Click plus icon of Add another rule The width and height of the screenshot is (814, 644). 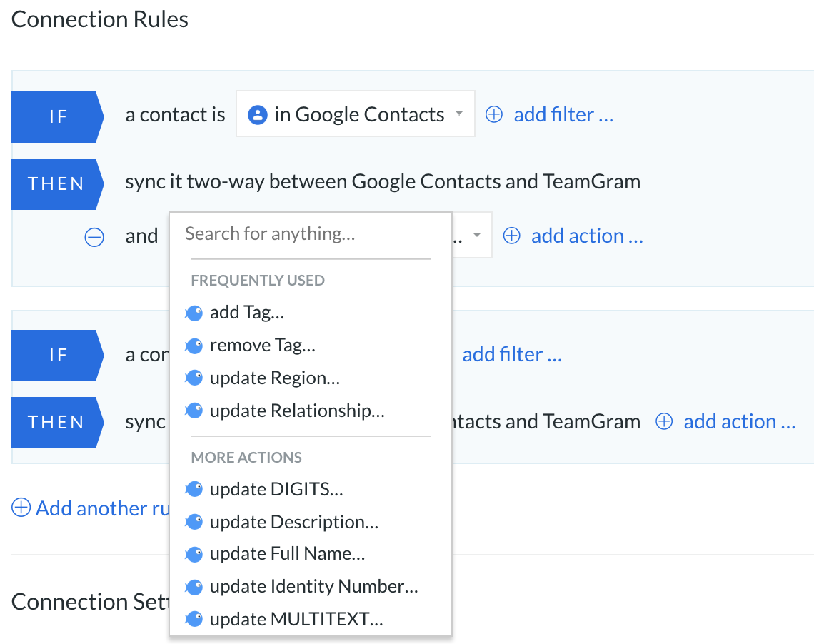[x=21, y=508]
